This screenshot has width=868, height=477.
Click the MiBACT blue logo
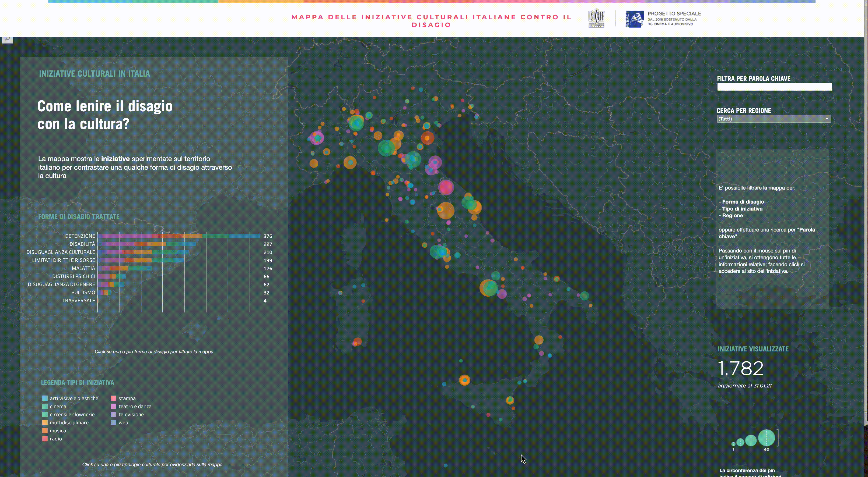pyautogui.click(x=635, y=19)
